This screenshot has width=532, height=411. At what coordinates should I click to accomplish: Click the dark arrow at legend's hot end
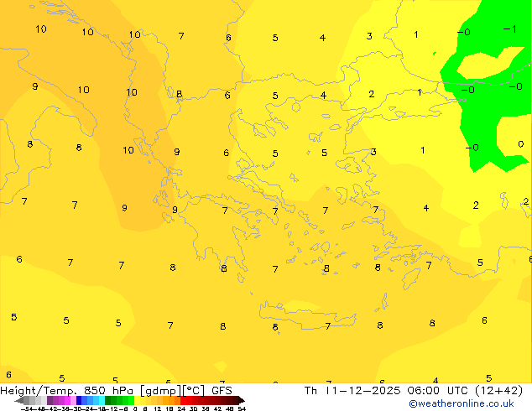point(241,400)
